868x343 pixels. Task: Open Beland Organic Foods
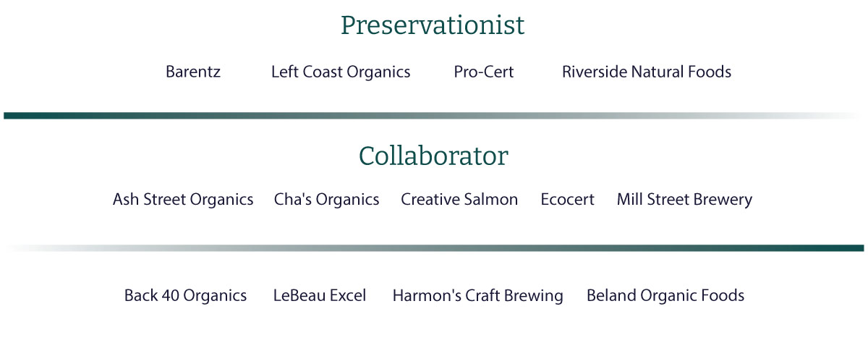pos(665,296)
